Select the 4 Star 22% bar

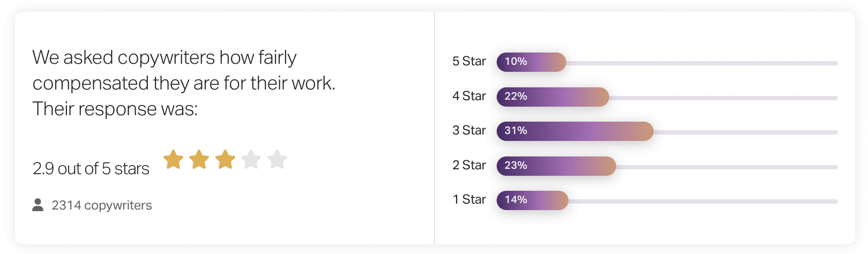click(553, 96)
